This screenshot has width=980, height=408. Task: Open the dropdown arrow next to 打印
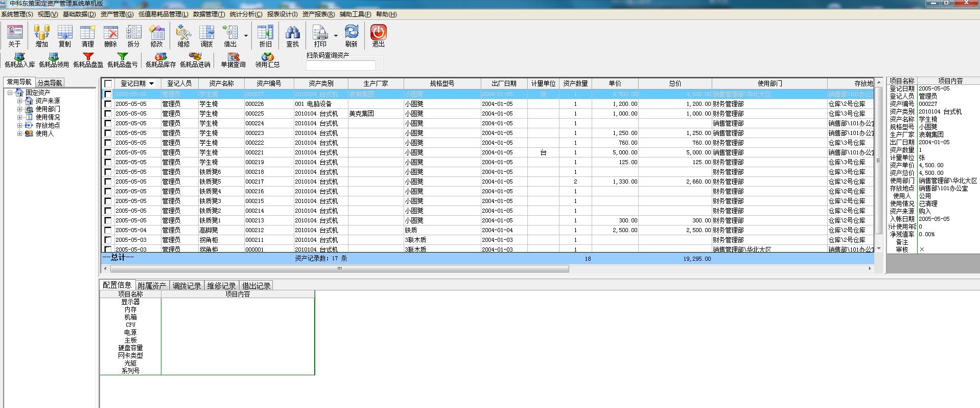(336, 36)
